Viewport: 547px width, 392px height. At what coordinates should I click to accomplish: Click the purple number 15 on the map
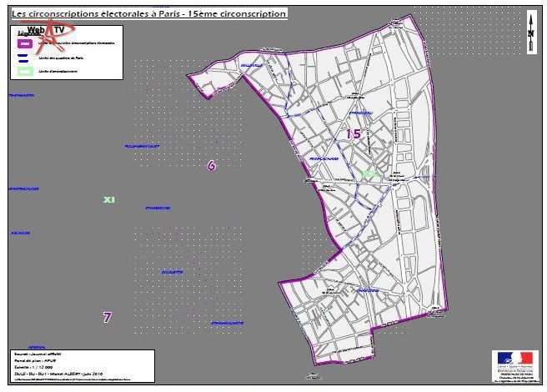click(354, 133)
